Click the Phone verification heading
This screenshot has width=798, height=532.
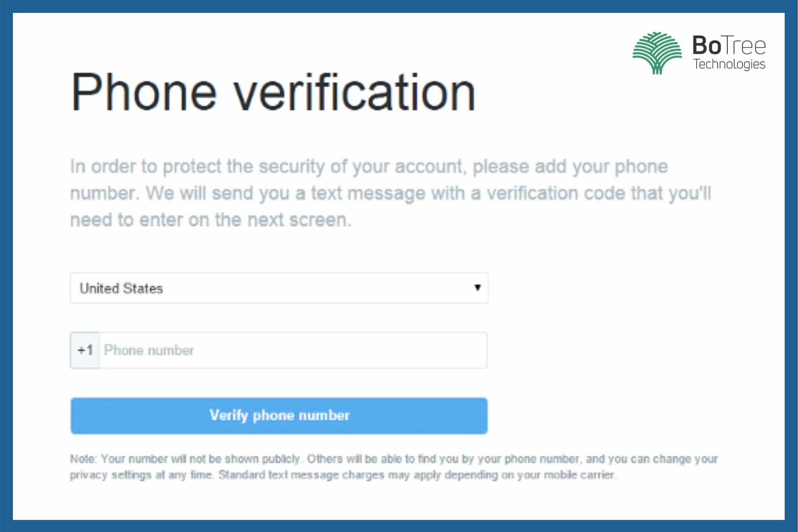tap(273, 92)
